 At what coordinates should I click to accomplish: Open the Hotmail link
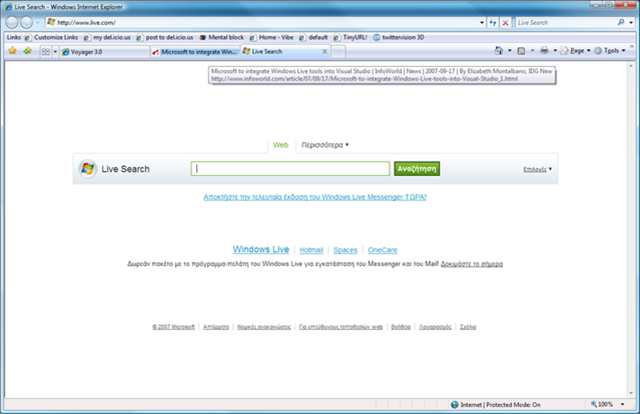point(311,250)
